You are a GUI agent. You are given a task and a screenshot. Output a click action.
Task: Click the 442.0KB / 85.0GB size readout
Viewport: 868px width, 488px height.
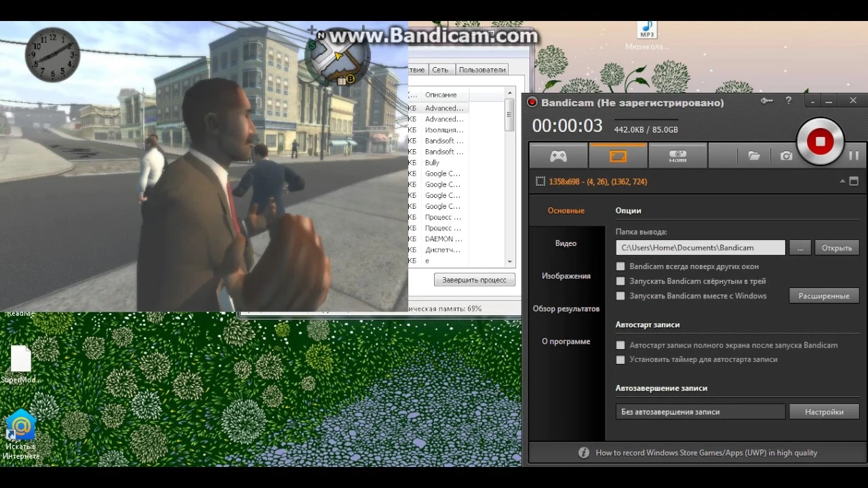(x=646, y=129)
